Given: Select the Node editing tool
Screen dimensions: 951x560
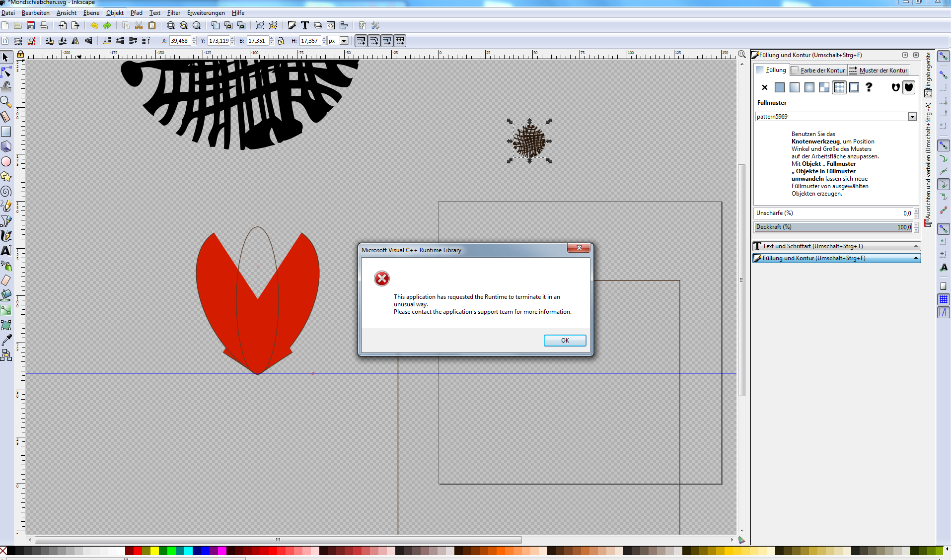Looking at the screenshot, I should [x=6, y=72].
